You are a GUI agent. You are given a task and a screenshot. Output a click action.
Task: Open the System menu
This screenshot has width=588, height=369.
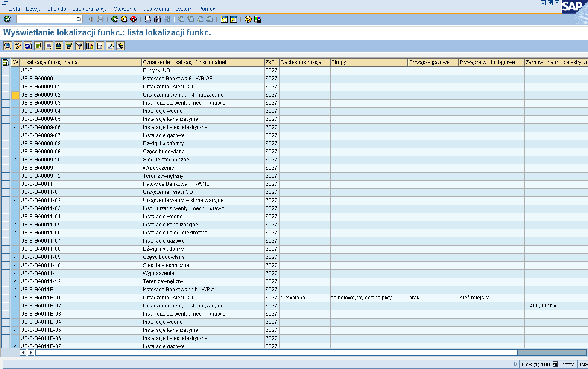(x=184, y=9)
